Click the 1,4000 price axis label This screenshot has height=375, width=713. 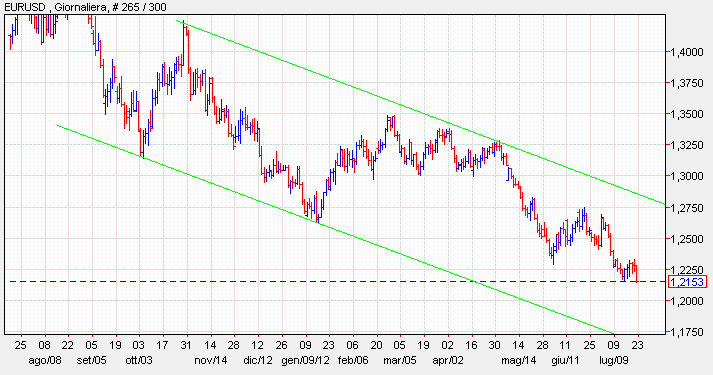pos(687,52)
